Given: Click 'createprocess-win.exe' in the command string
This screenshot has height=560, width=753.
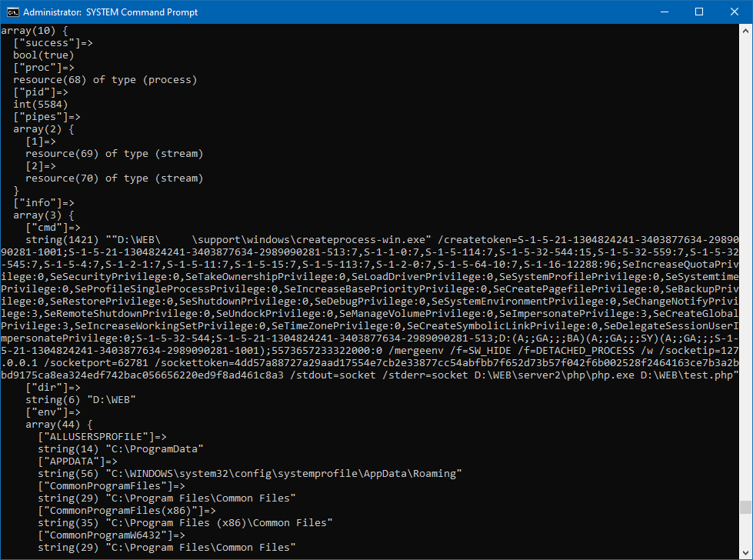Looking at the screenshot, I should [x=362, y=240].
